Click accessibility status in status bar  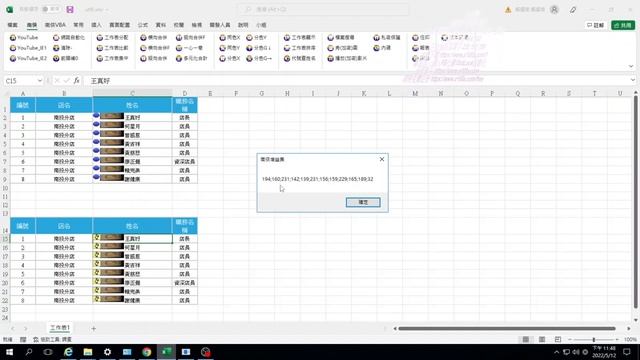52,340
